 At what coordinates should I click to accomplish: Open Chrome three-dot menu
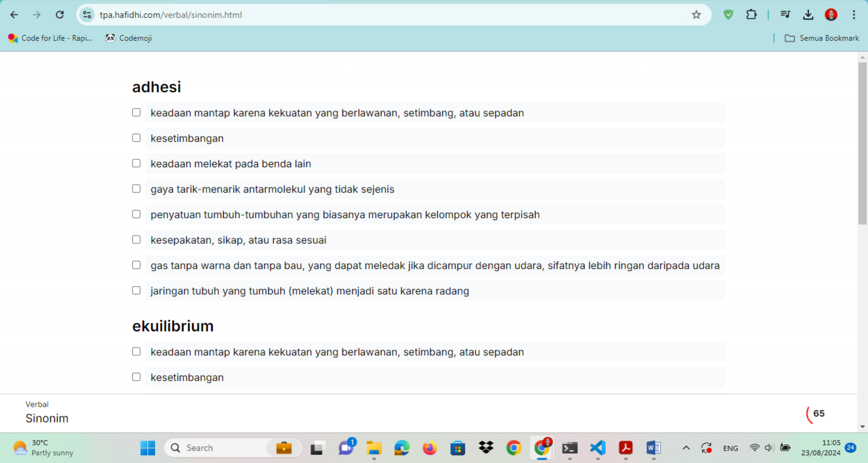(x=854, y=15)
